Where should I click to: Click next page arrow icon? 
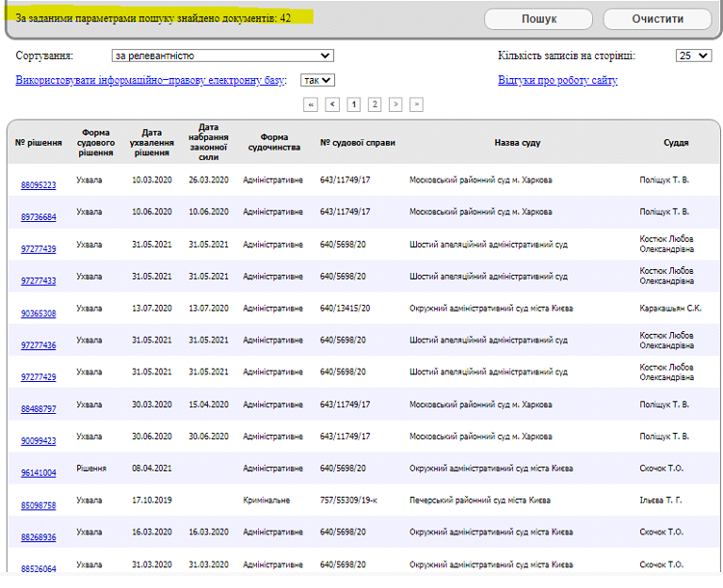pos(395,104)
